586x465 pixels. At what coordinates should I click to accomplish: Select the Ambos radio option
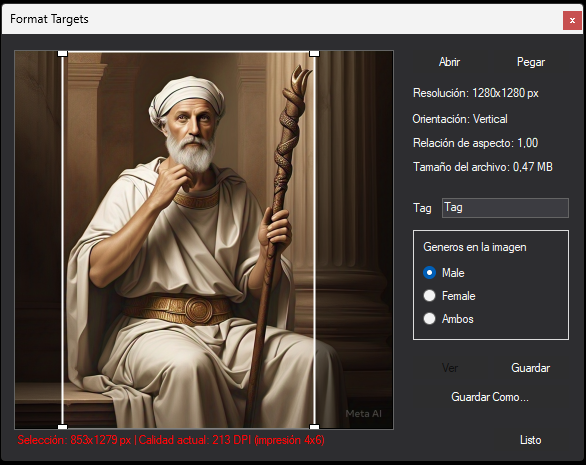[448, 319]
